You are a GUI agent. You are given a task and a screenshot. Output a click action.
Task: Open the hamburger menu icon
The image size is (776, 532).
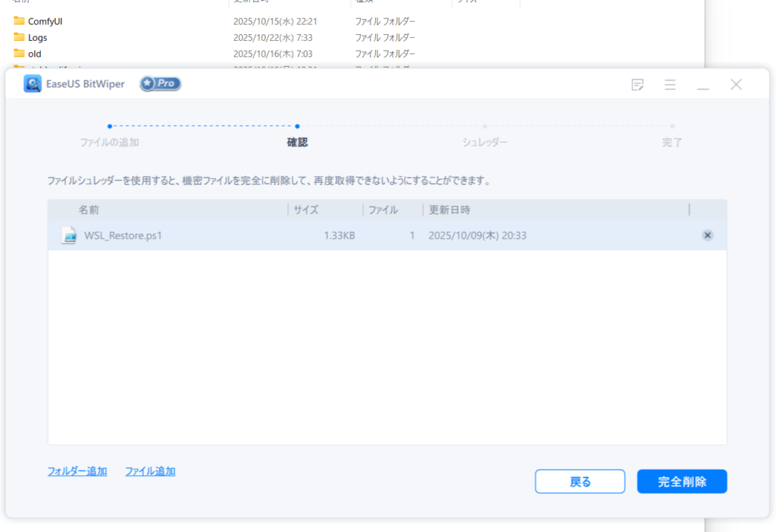click(x=670, y=84)
